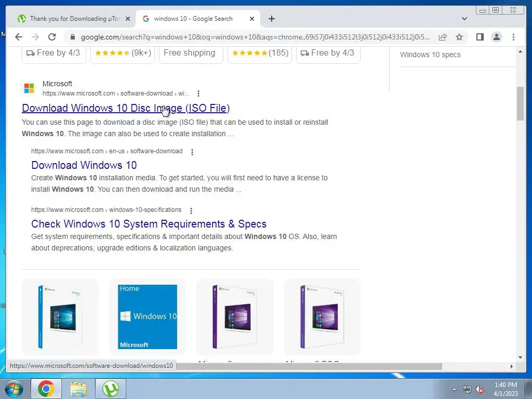
Task: Open Windows Explorer from taskbar
Action: click(x=78, y=389)
